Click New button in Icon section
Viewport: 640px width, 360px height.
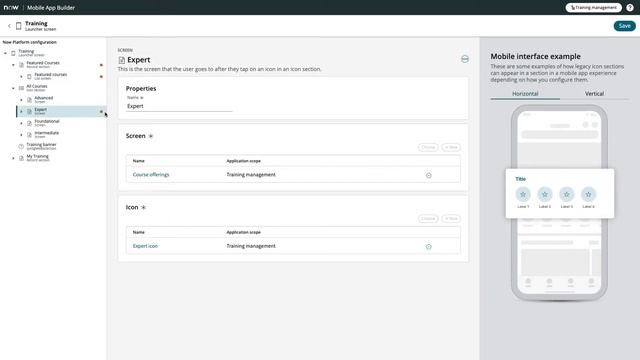pyautogui.click(x=451, y=219)
